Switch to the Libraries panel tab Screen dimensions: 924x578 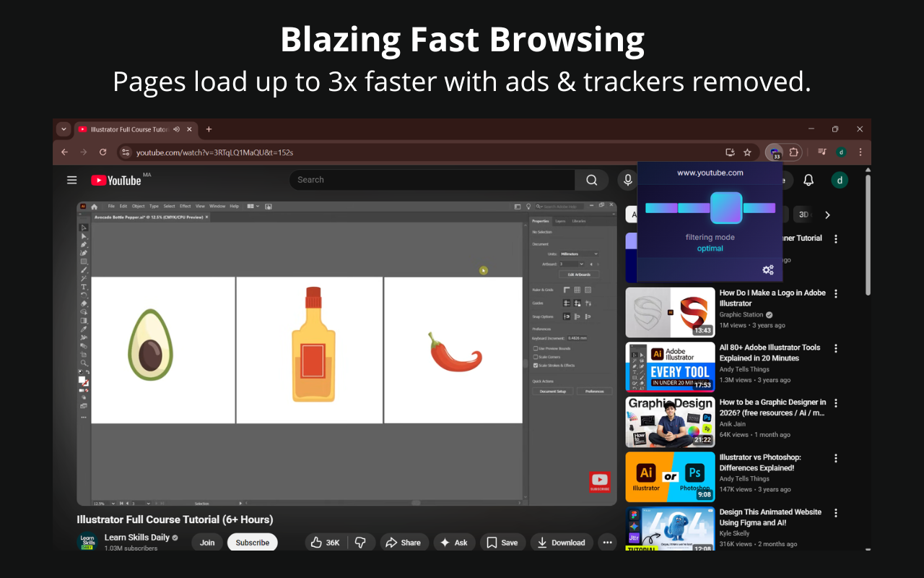579,221
